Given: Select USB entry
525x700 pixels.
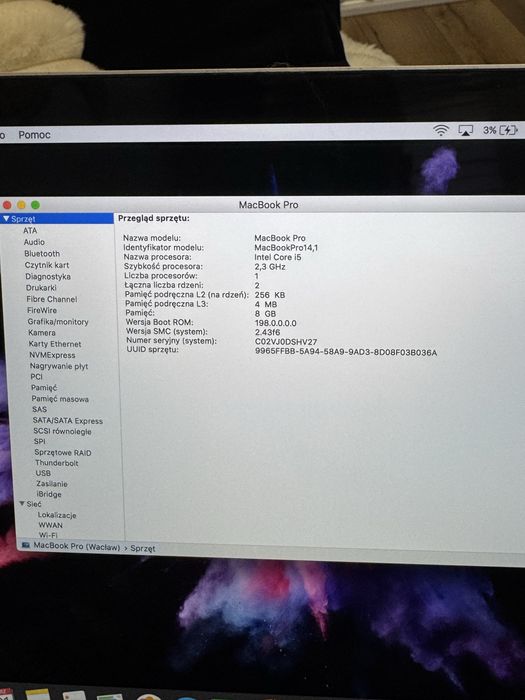Looking at the screenshot, I should pos(43,473).
